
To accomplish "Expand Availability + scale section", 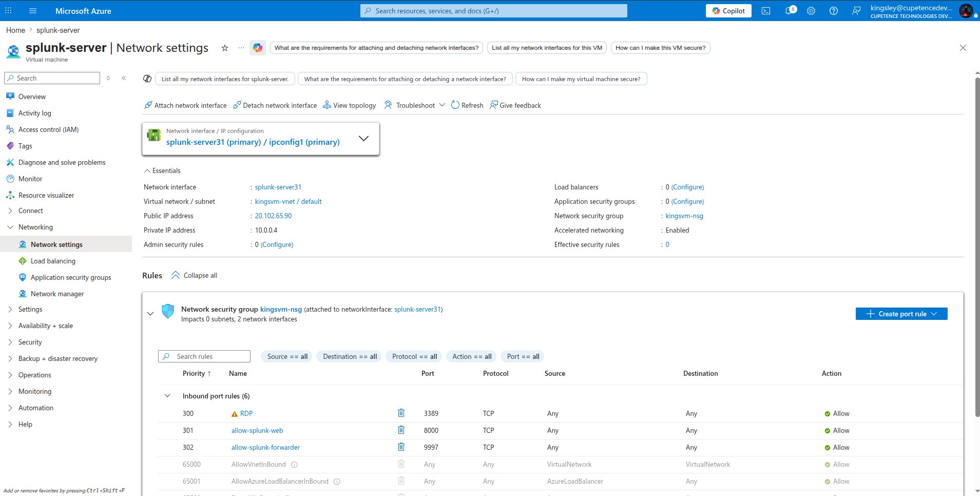I will [x=10, y=326].
